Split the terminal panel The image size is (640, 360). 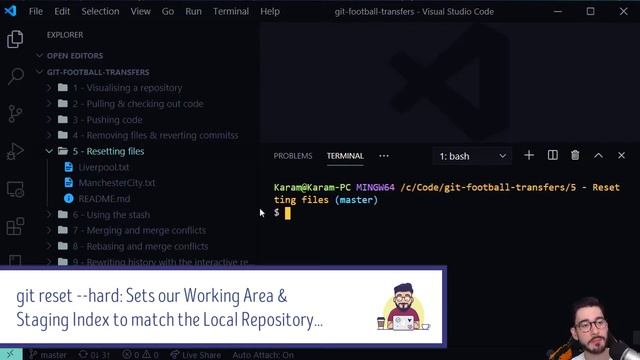click(x=552, y=156)
